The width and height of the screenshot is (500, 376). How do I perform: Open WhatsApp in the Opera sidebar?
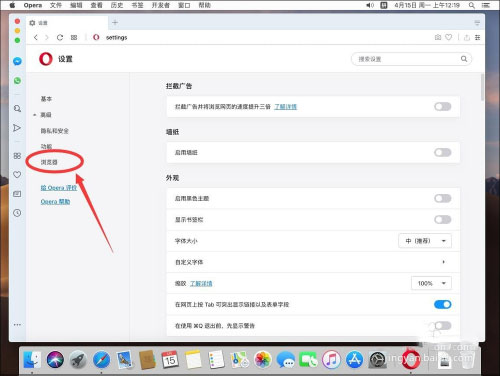point(17,81)
